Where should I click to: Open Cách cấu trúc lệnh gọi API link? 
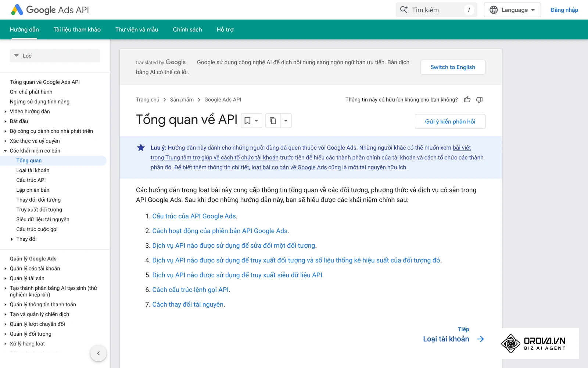click(190, 290)
